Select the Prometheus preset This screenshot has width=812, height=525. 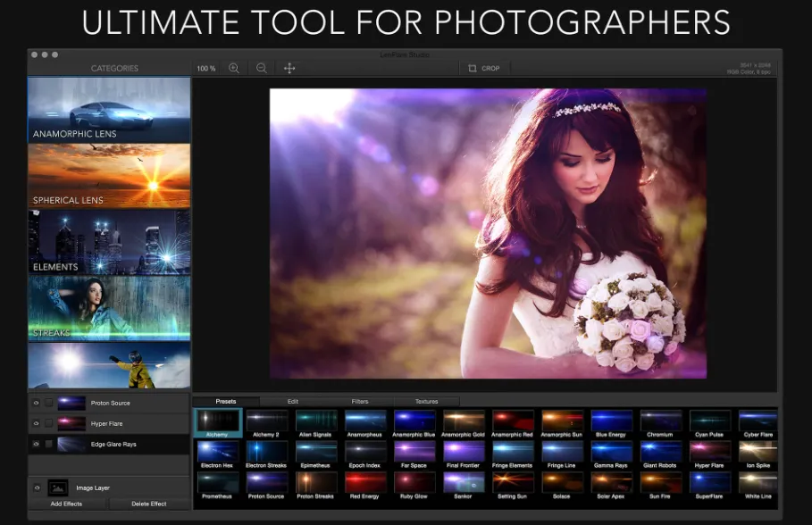(217, 486)
